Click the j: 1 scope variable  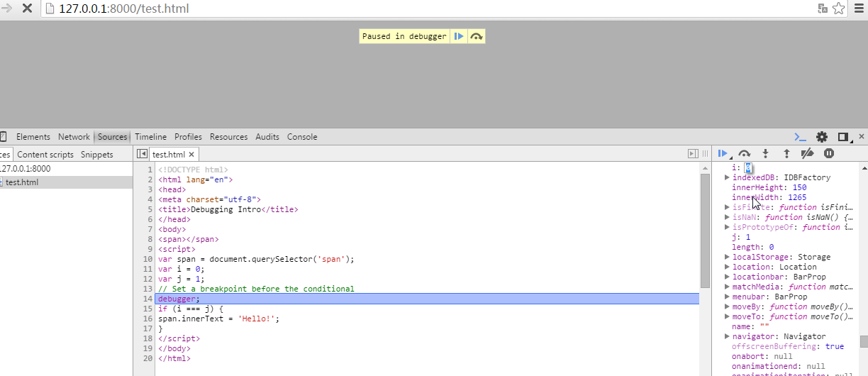tap(741, 237)
